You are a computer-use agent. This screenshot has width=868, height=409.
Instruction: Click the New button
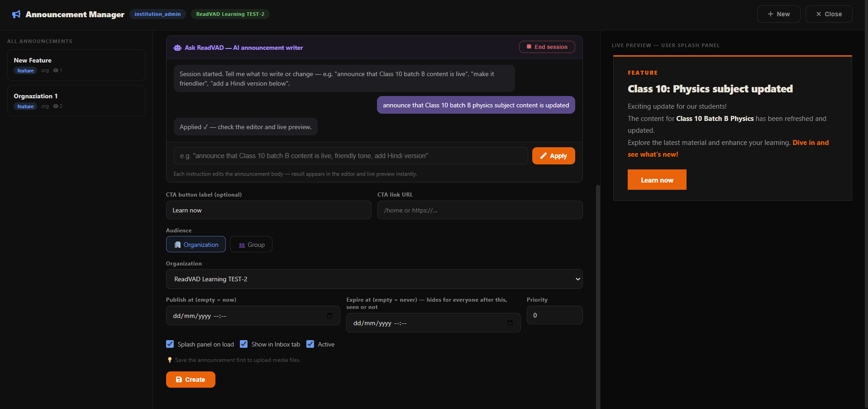(778, 14)
